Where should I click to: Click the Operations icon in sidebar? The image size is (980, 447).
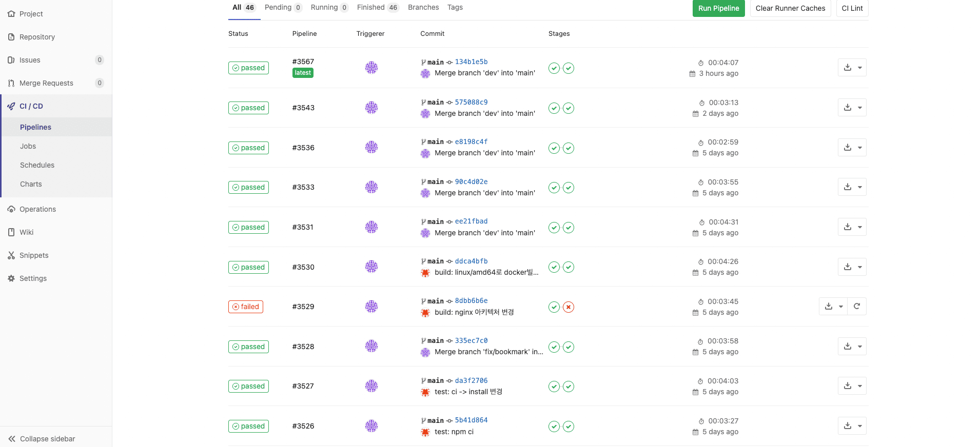pyautogui.click(x=11, y=209)
